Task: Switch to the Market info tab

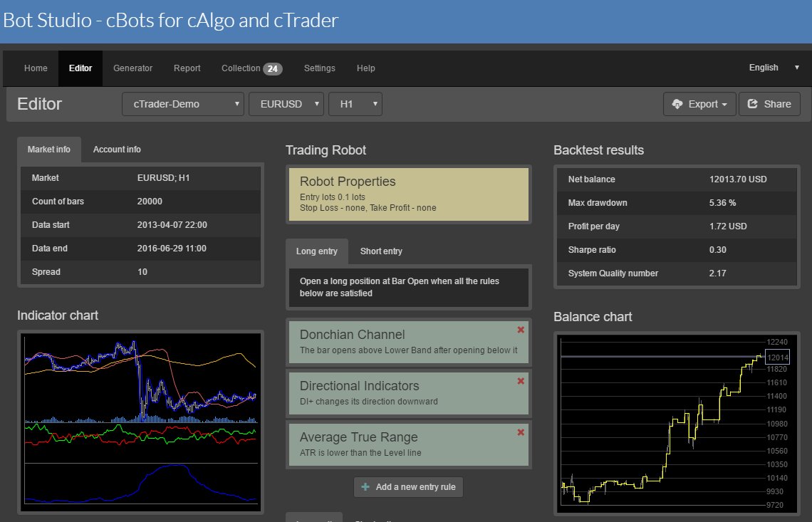Action: click(x=48, y=150)
